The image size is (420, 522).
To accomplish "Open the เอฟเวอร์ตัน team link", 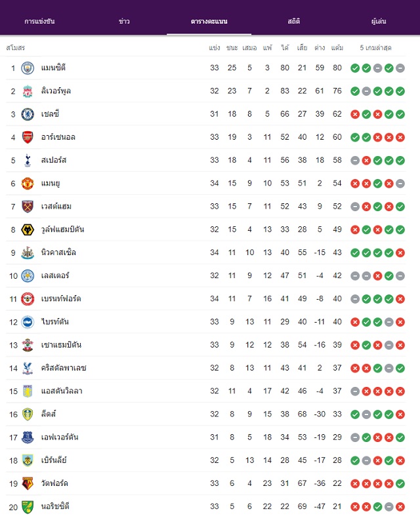I will (x=60, y=437).
